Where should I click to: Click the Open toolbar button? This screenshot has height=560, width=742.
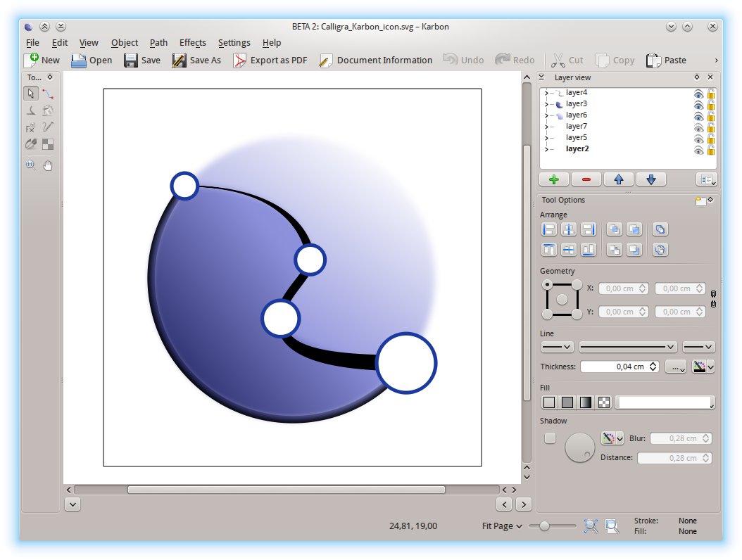tap(92, 60)
